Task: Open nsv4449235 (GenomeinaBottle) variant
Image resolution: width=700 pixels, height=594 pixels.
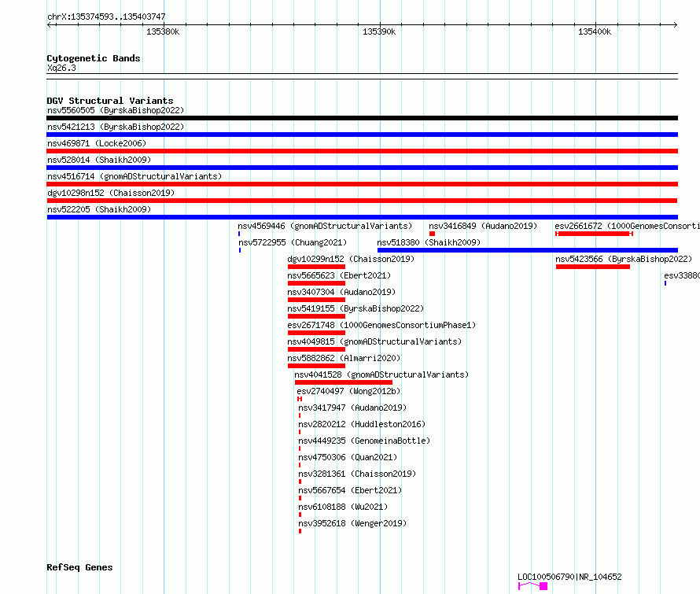Action: [x=364, y=441]
